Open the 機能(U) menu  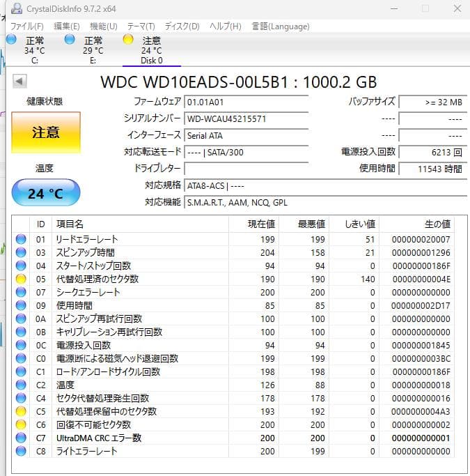point(103,26)
